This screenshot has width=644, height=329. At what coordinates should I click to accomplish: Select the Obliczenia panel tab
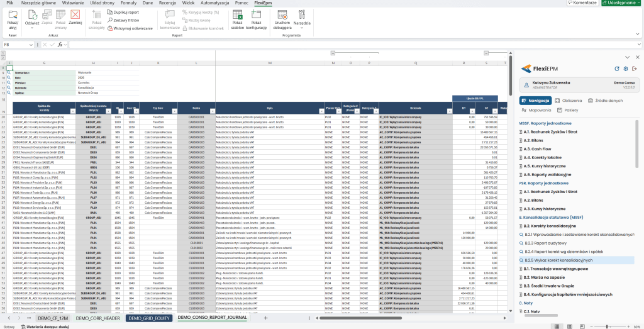[x=568, y=100]
